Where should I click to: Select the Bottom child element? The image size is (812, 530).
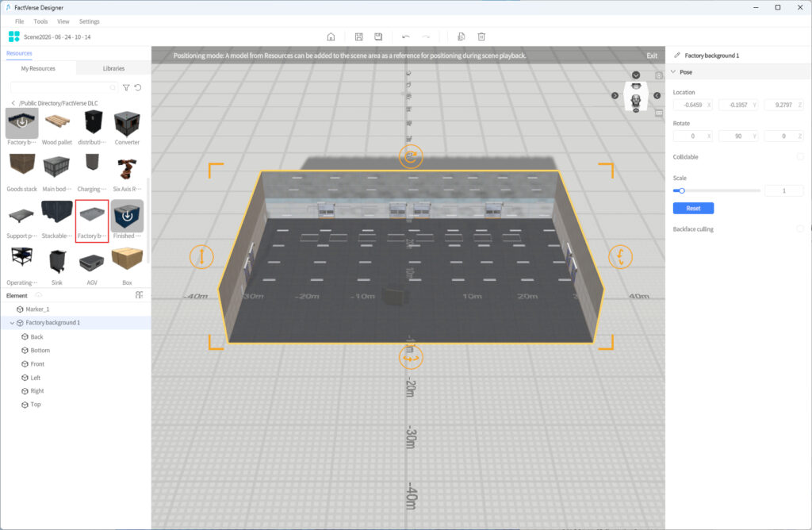click(x=40, y=350)
